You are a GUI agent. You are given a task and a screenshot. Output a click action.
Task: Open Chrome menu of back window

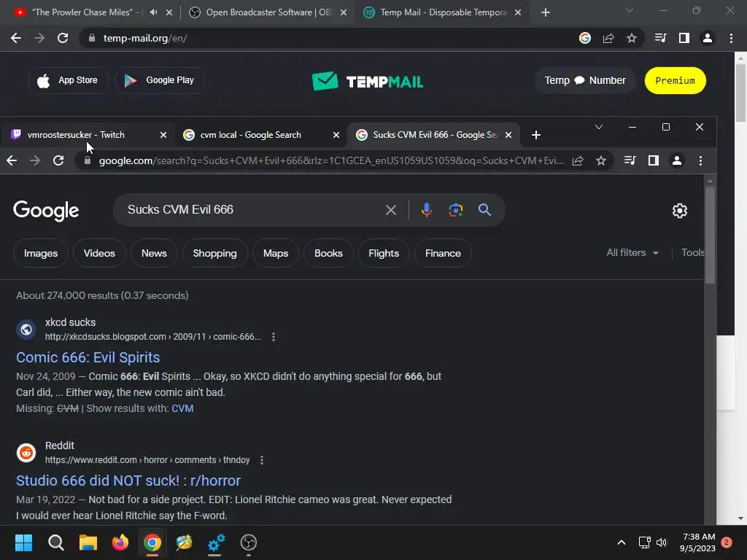tap(731, 38)
